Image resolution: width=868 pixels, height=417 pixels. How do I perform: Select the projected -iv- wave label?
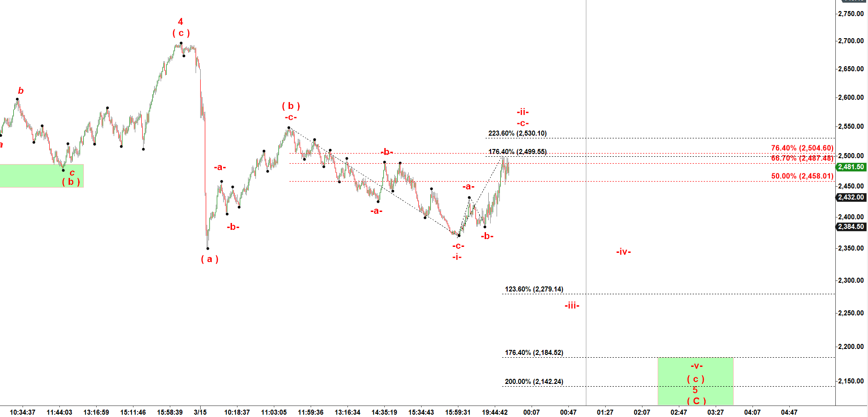623,251
